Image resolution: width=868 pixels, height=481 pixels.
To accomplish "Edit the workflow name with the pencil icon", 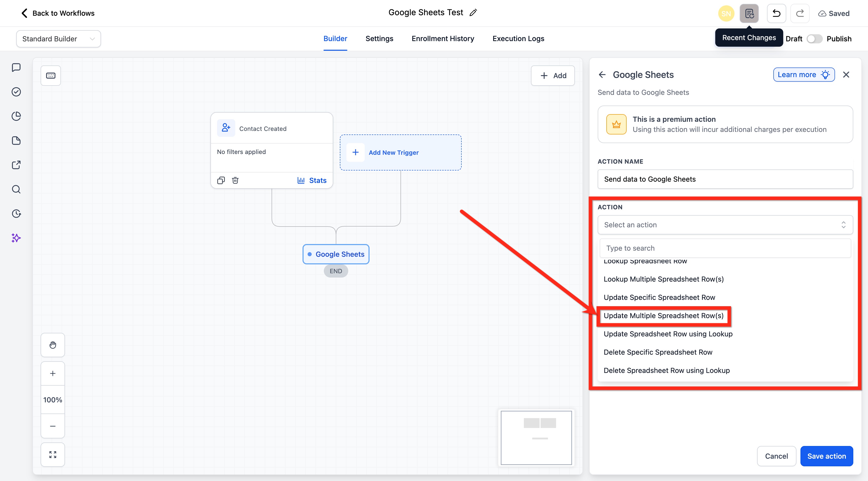I will click(473, 13).
